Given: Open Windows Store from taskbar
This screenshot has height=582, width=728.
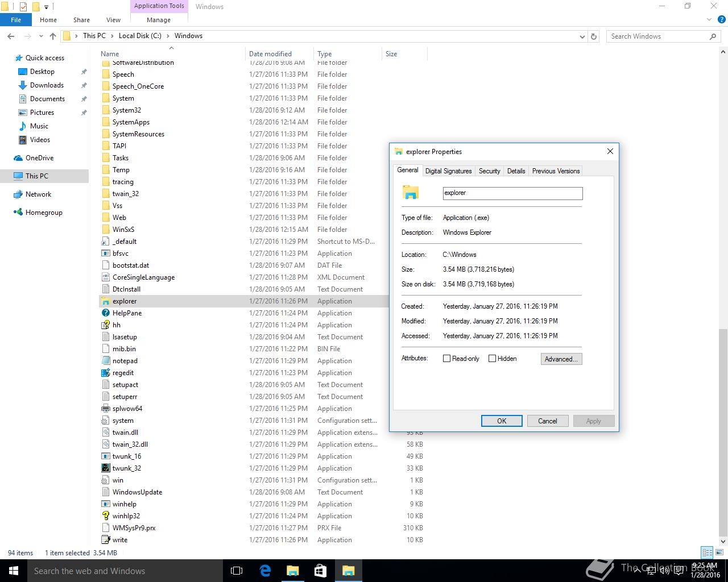Looking at the screenshot, I should click(320, 571).
